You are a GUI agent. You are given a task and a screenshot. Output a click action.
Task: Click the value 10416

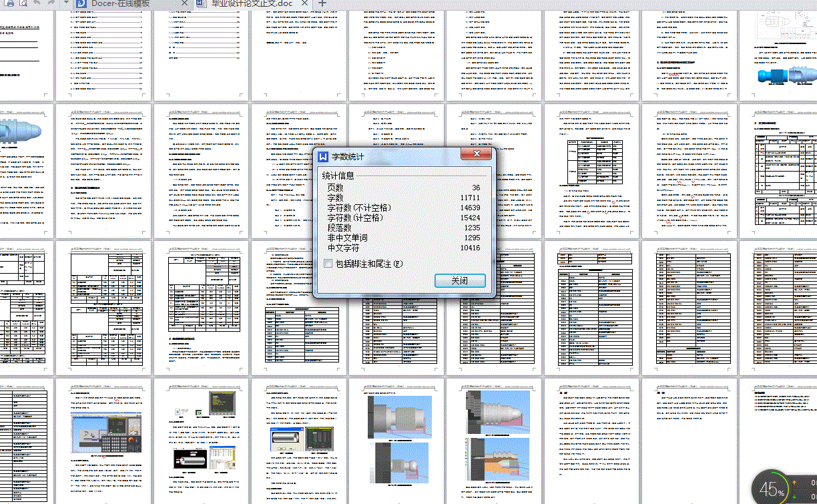coord(470,248)
